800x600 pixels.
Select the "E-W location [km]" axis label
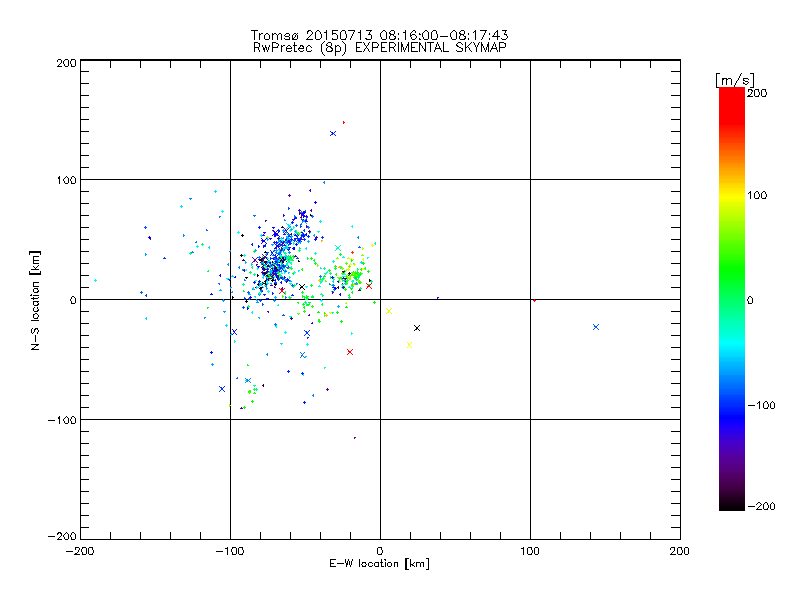tap(379, 563)
